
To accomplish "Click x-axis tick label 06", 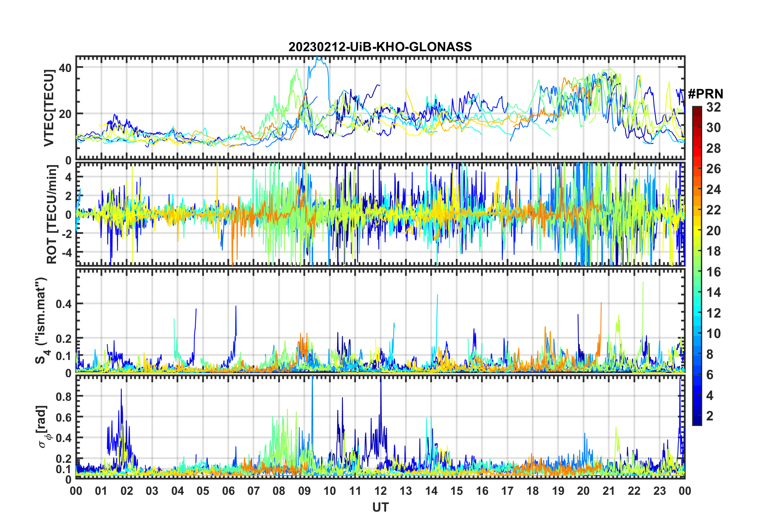I will [228, 491].
